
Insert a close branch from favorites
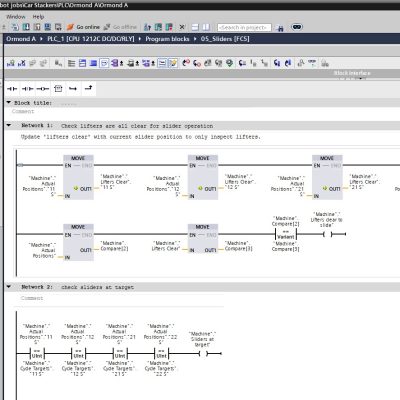[x=88, y=88]
